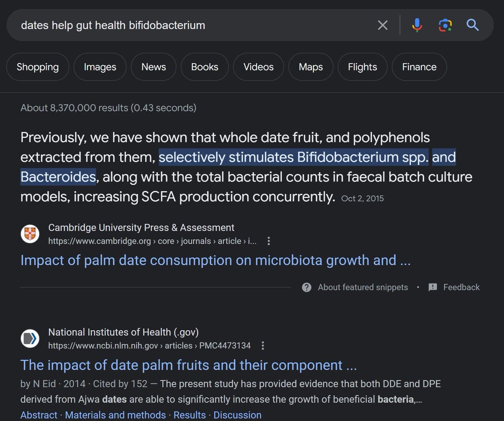Open the featured snippet article about palm date consumption
The width and height of the screenshot is (504, 421).
pyautogui.click(x=215, y=260)
